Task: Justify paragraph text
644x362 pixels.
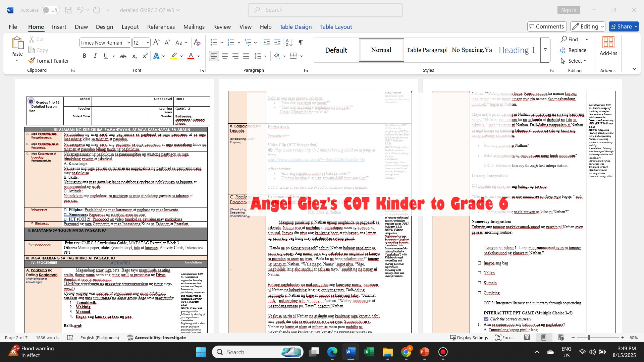Action: coord(246,56)
